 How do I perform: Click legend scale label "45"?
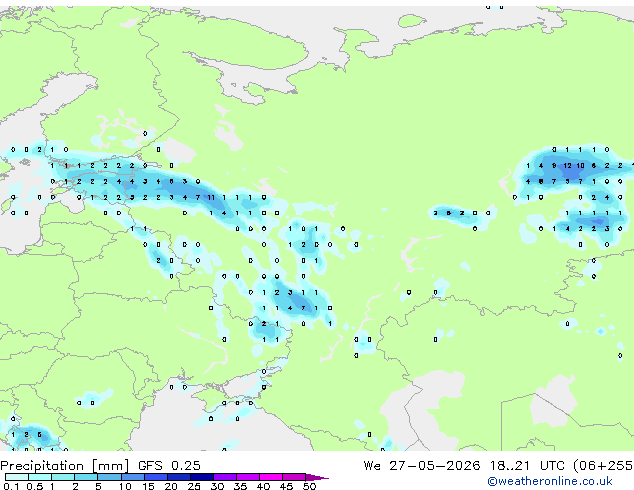286,486
